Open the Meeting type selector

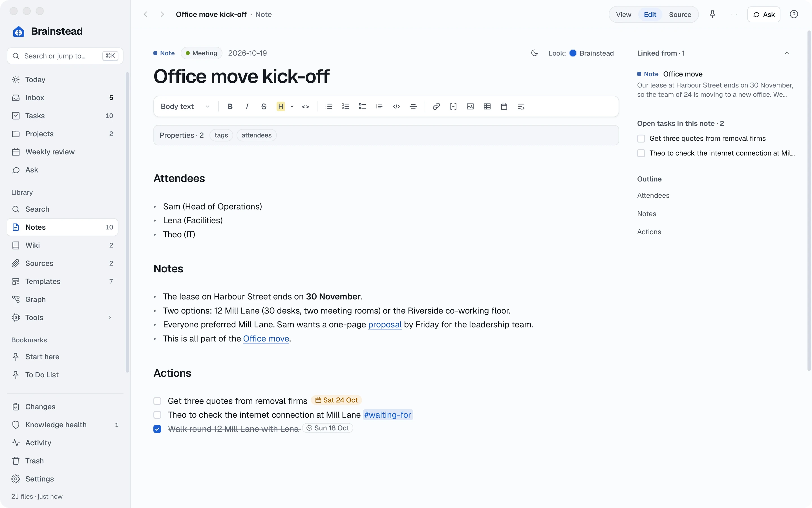(x=201, y=53)
